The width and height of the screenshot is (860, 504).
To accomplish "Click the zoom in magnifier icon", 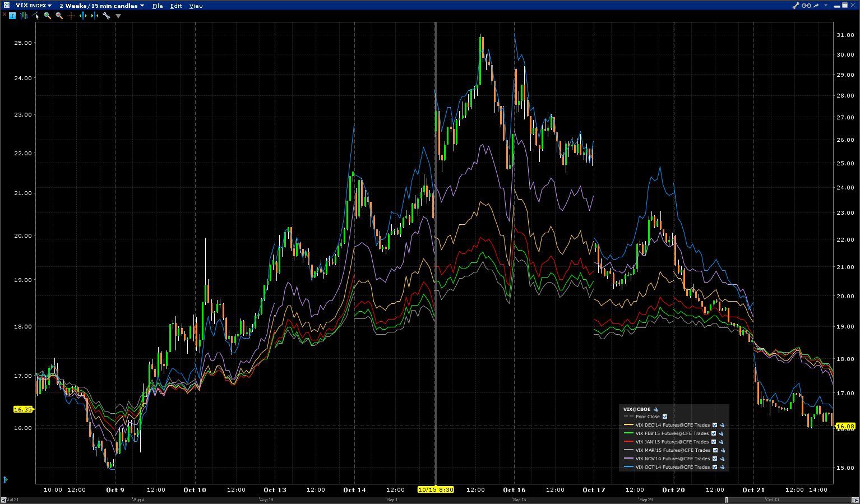I will pos(48,16).
